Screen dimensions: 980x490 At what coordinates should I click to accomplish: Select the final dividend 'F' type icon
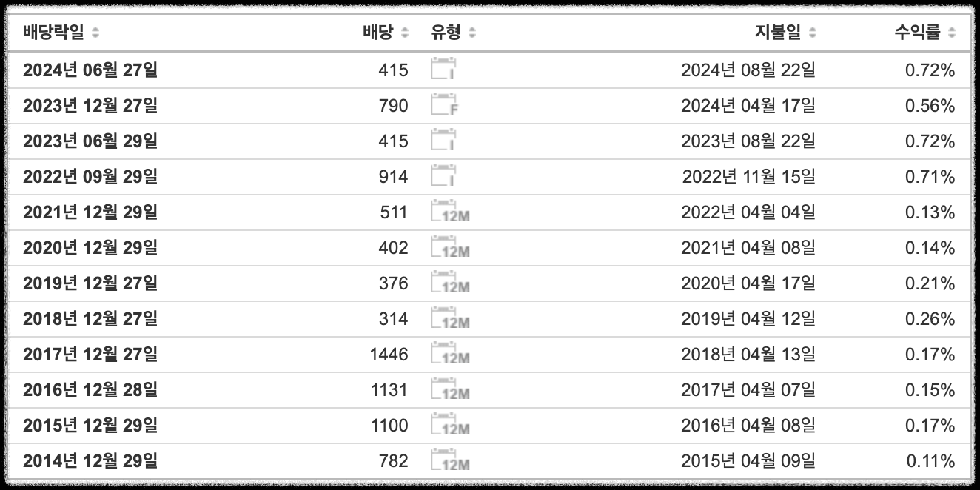point(442,105)
